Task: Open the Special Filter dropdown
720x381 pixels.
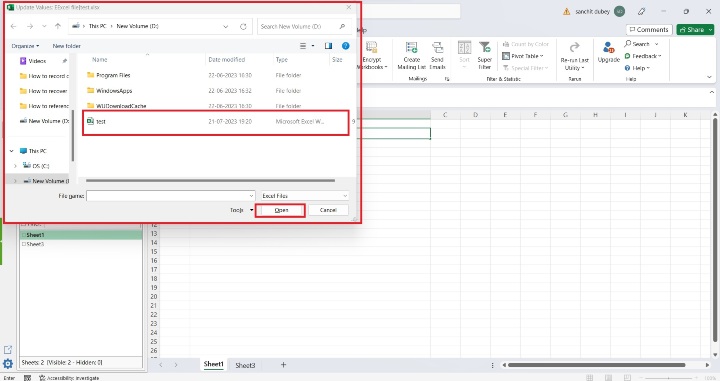Action: (525, 68)
